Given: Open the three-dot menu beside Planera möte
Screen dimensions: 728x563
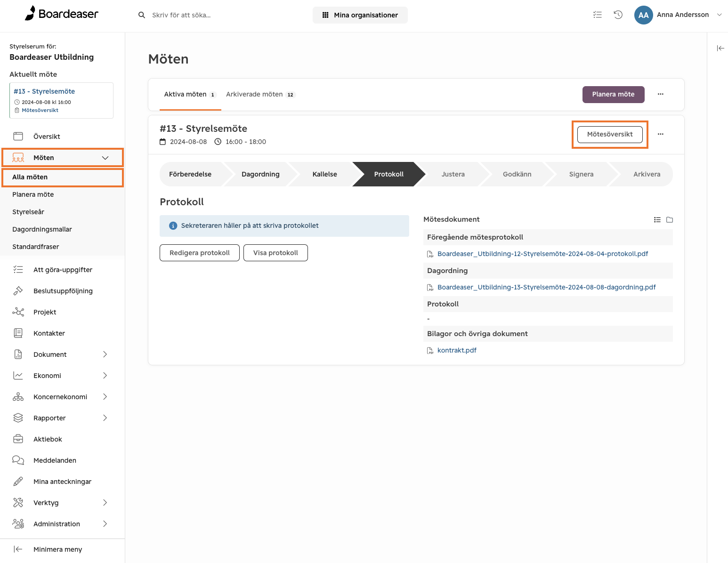Looking at the screenshot, I should point(661,94).
